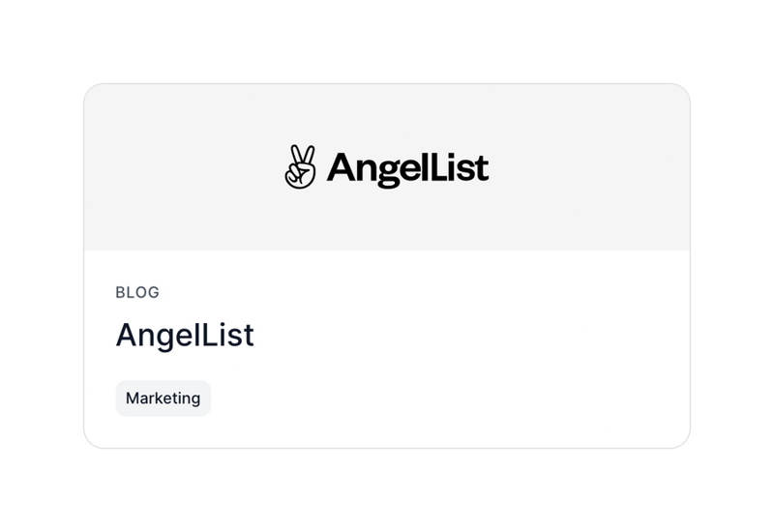Click the BLOG category label

click(137, 292)
